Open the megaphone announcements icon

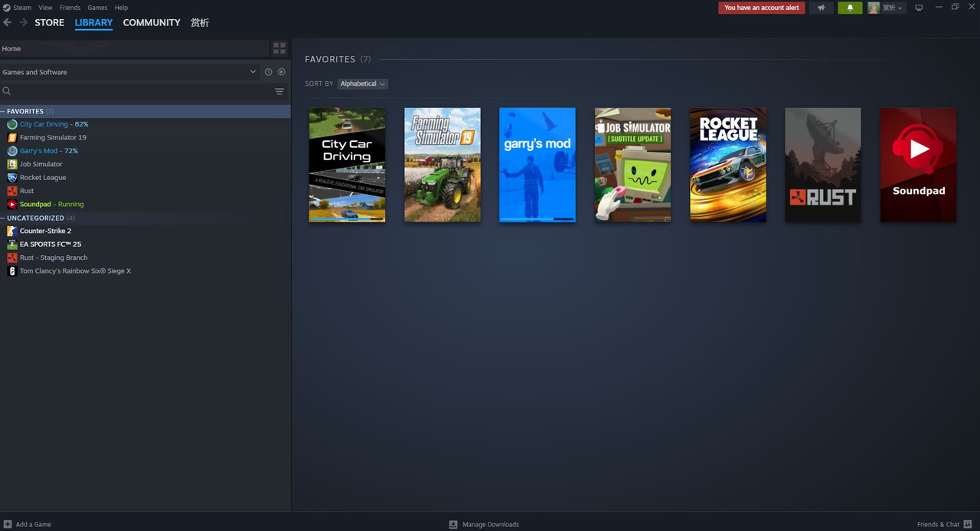click(822, 8)
